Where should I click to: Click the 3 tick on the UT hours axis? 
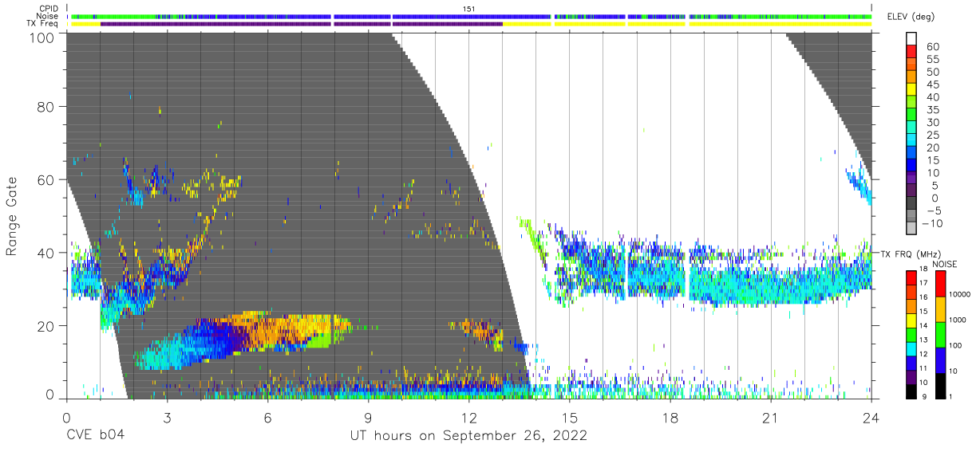coord(167,418)
